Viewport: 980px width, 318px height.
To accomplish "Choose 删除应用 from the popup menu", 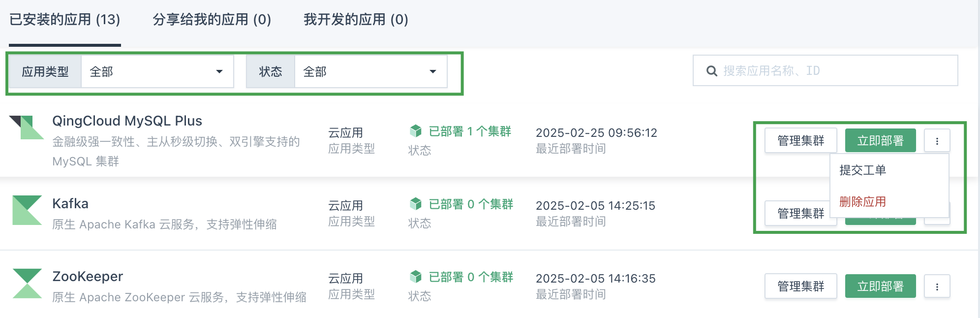I will pos(862,202).
